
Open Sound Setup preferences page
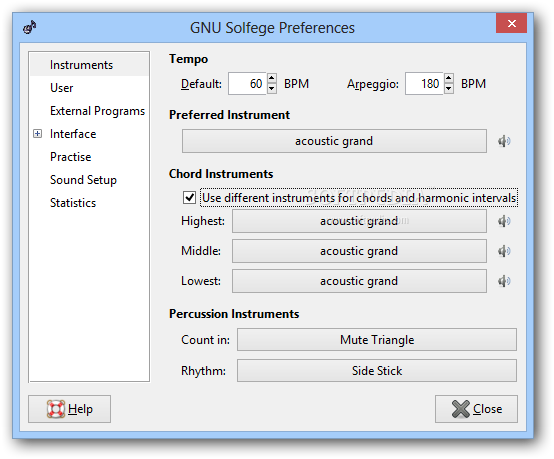coord(89,180)
